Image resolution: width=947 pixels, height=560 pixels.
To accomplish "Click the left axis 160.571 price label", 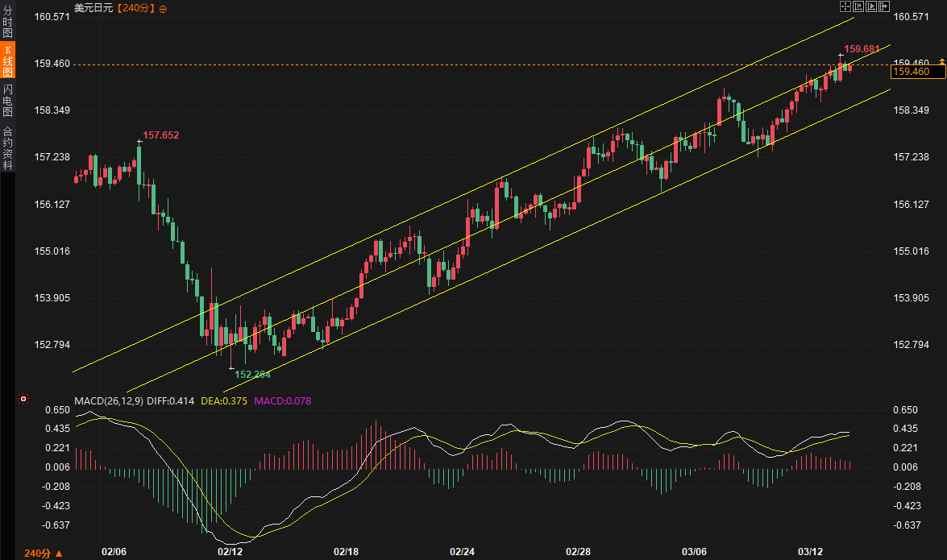I will (x=52, y=16).
